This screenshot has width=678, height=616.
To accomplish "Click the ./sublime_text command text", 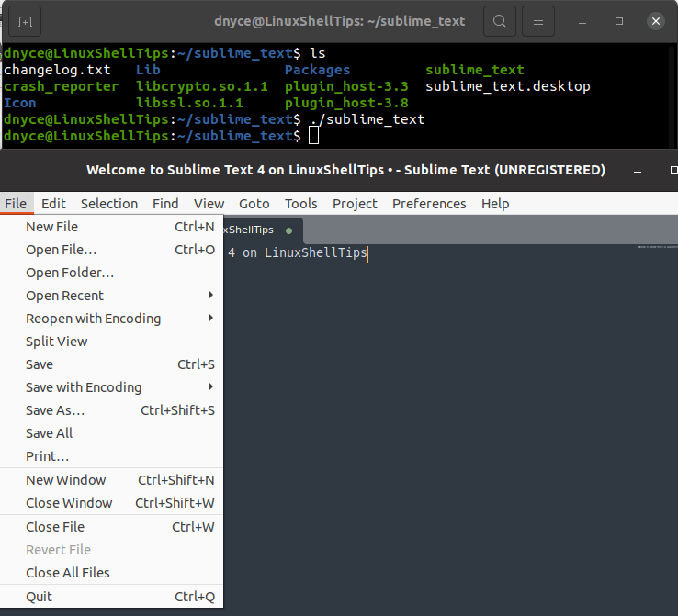I will (x=367, y=119).
